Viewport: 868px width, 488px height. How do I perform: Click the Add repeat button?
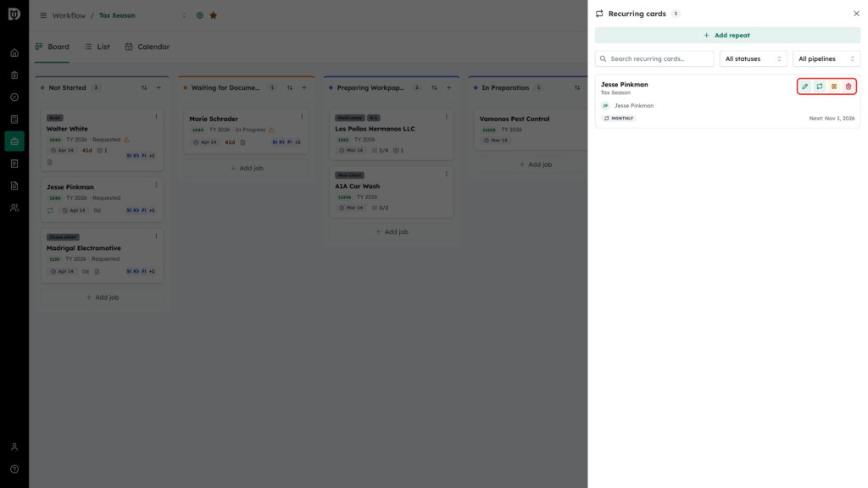727,36
